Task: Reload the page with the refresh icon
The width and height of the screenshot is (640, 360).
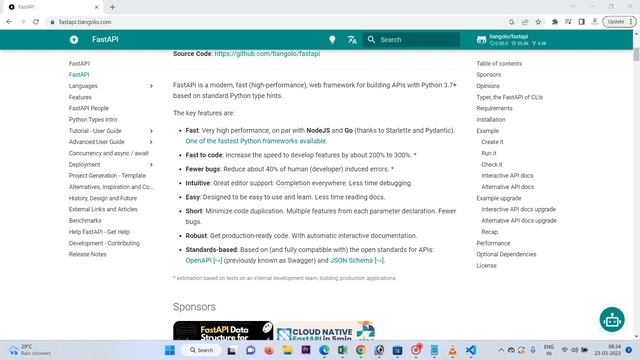Action: pos(36,22)
